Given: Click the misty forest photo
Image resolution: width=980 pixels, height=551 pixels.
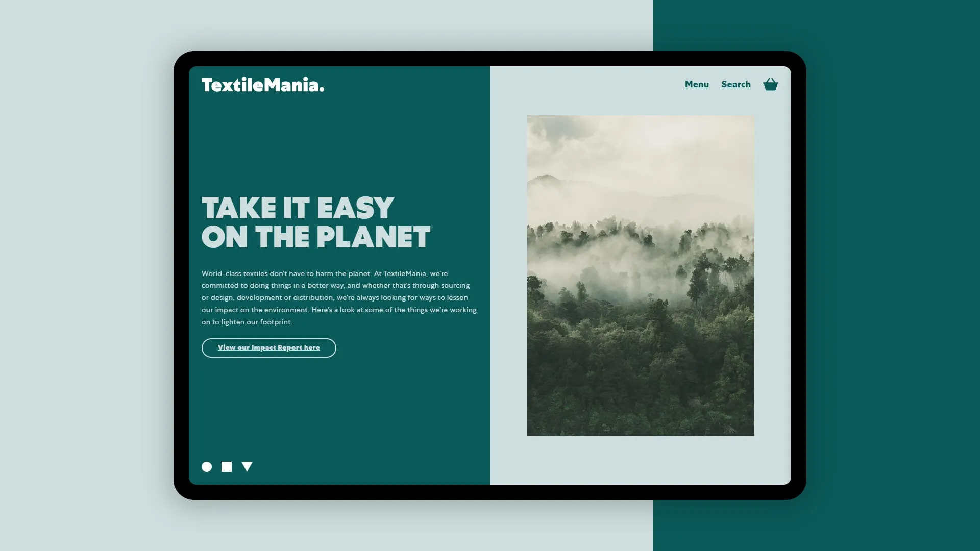Looking at the screenshot, I should pyautogui.click(x=640, y=275).
